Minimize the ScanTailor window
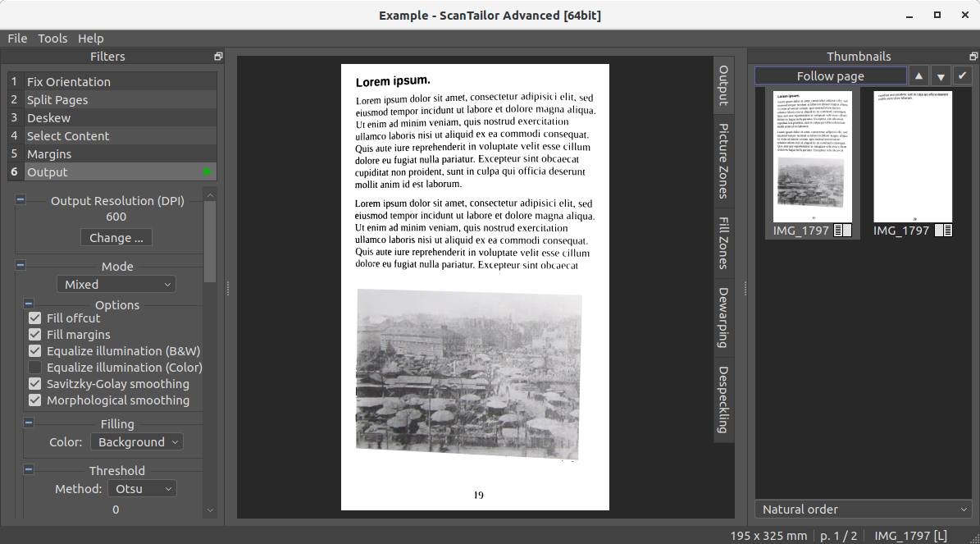 point(909,15)
